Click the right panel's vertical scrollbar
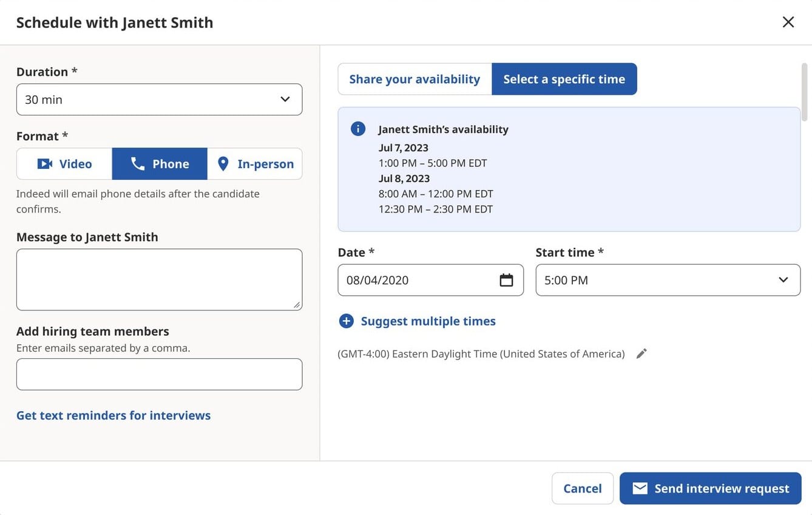Image resolution: width=812 pixels, height=515 pixels. (x=805, y=92)
